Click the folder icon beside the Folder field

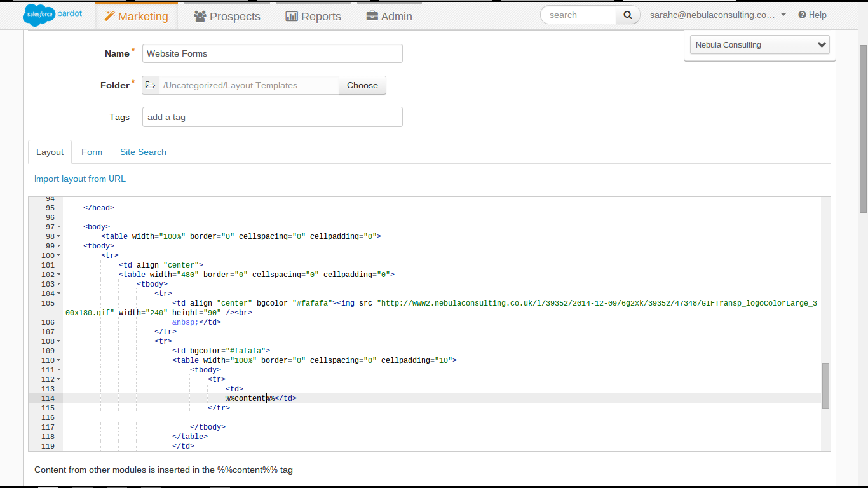coord(150,84)
